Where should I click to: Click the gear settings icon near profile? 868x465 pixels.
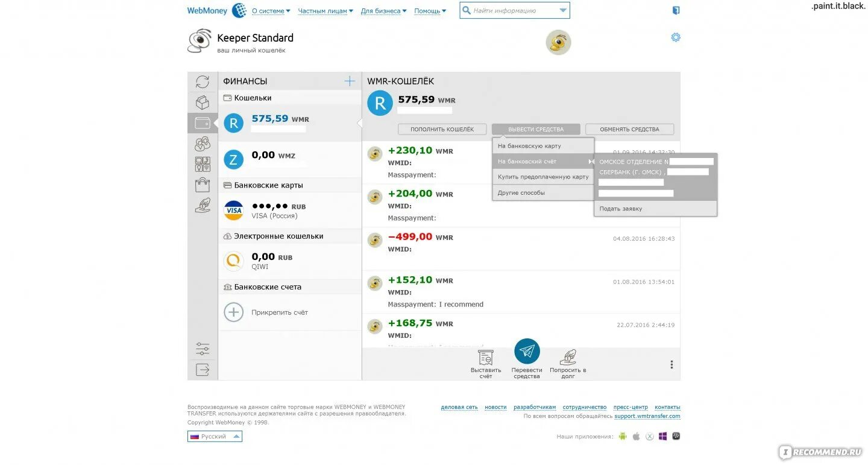(676, 37)
